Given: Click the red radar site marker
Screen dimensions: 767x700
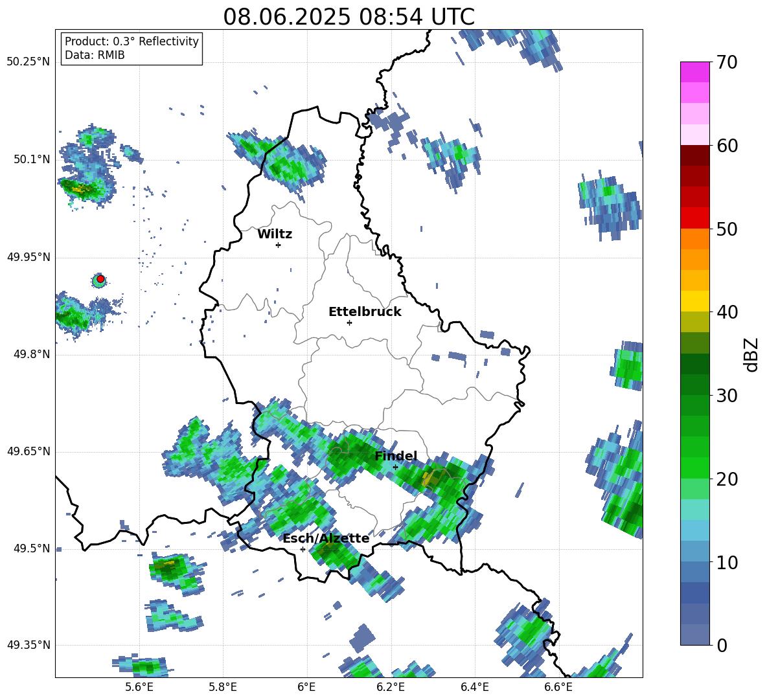Looking at the screenshot, I should point(100,279).
